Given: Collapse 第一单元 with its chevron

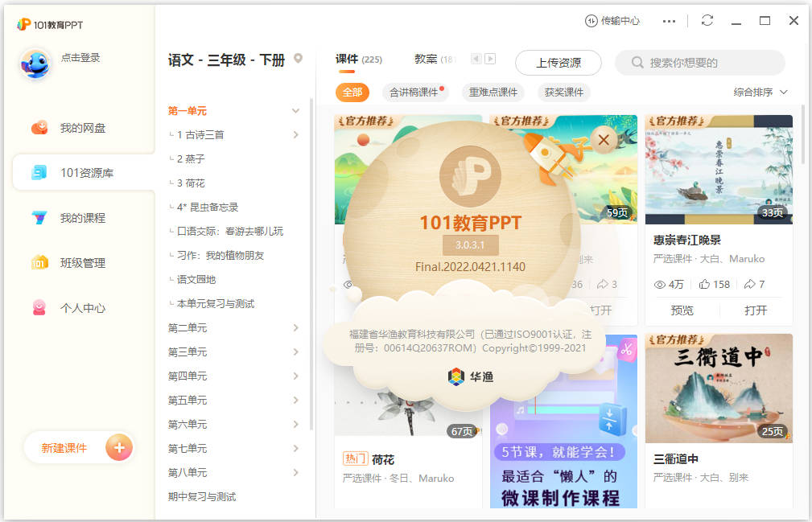Looking at the screenshot, I should pos(295,111).
